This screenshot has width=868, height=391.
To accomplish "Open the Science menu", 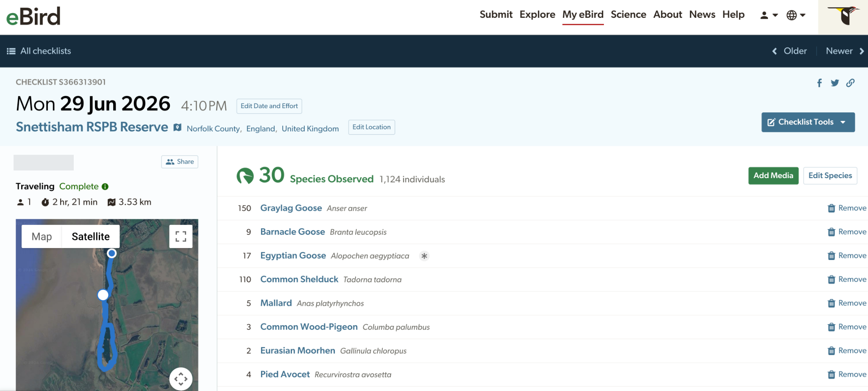I will pos(628,14).
